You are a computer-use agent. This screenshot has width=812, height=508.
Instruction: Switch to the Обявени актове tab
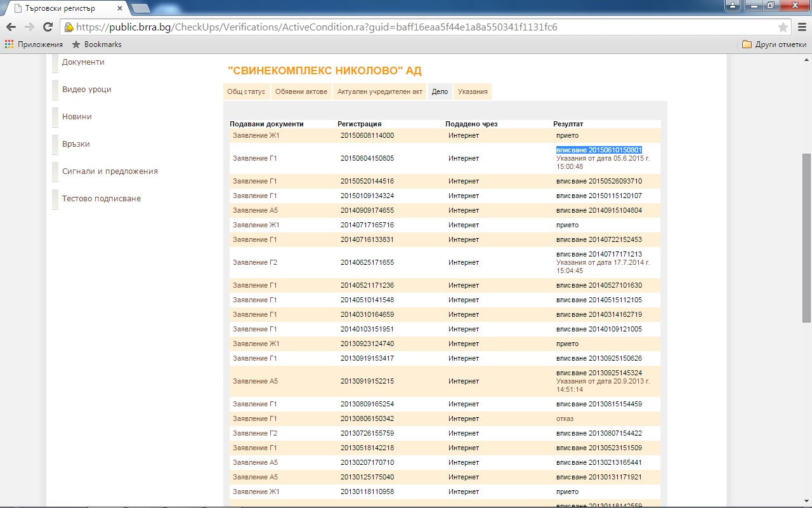301,91
